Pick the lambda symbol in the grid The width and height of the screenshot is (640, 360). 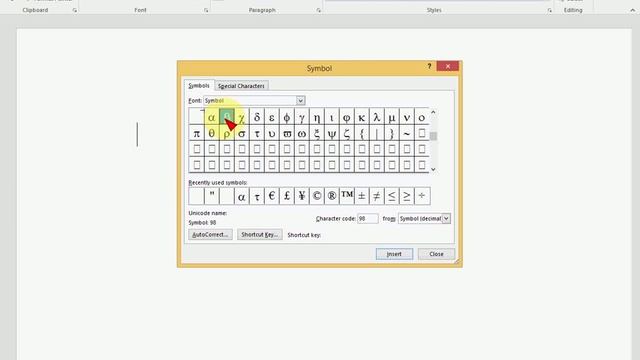point(377,117)
